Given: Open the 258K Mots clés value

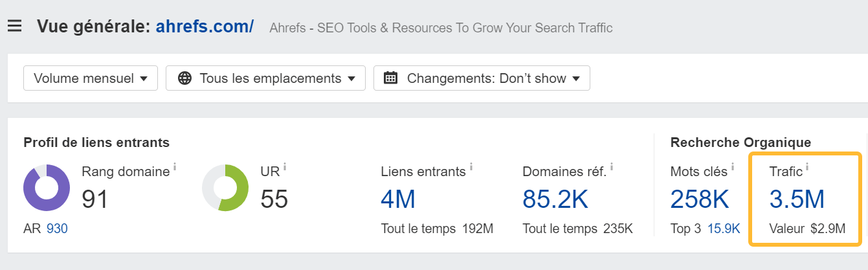Looking at the screenshot, I should point(699,199).
